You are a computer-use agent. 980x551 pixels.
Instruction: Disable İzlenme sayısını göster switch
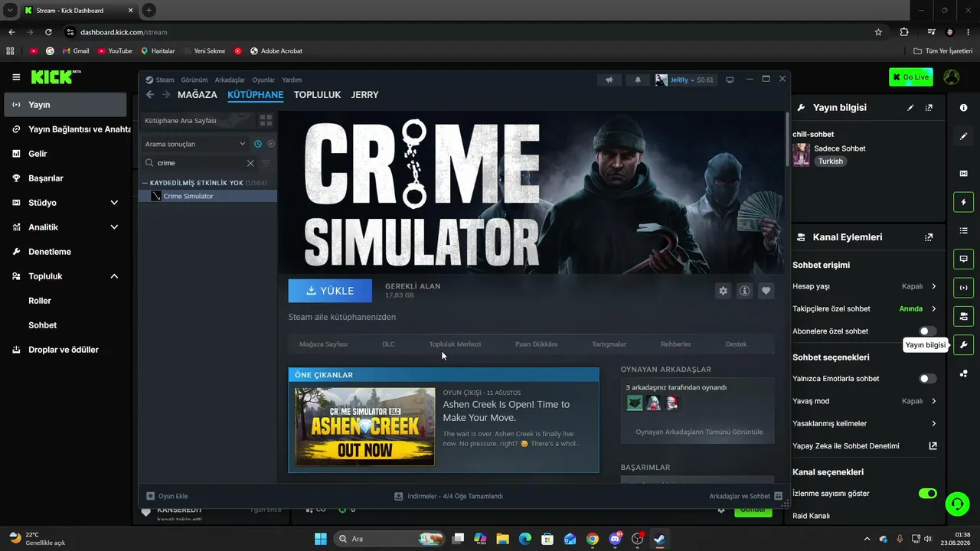click(927, 494)
